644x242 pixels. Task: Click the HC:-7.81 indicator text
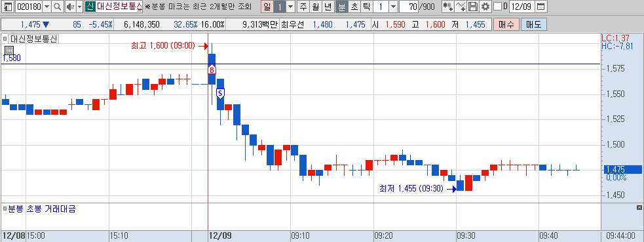point(617,46)
